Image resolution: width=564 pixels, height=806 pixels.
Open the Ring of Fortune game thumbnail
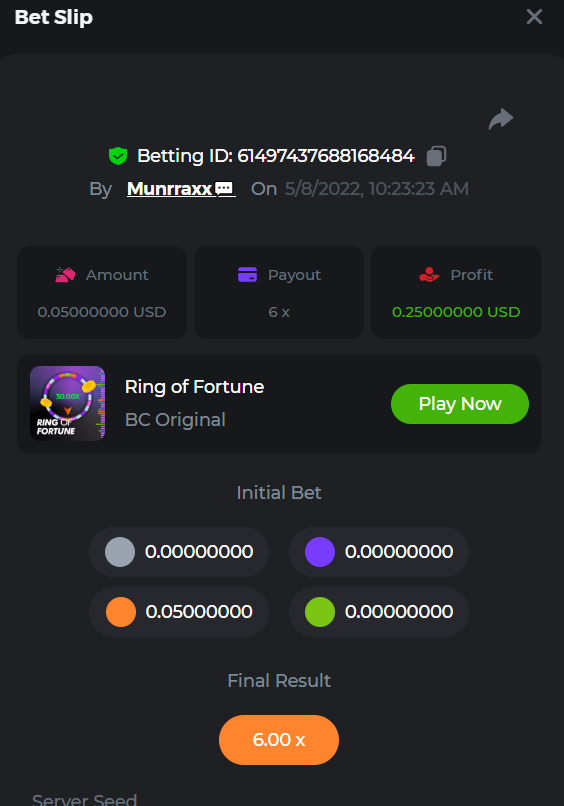(x=67, y=404)
